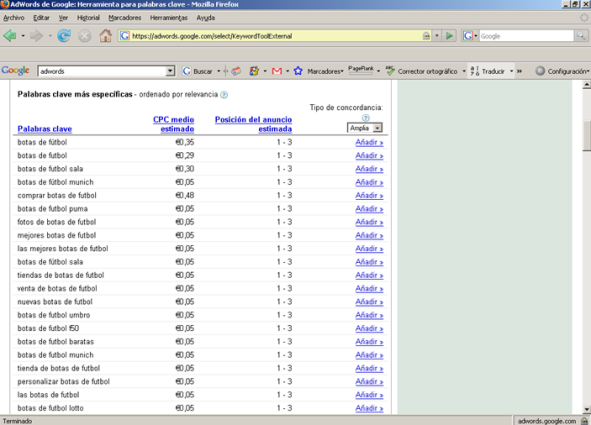Image resolution: width=591 pixels, height=425 pixels.
Task: Open the Gmail icon in Google toolbar
Action: 277,71
